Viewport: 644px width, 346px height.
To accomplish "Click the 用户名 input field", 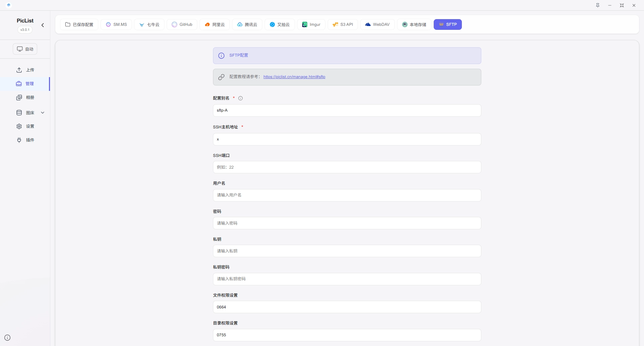I will click(x=347, y=195).
